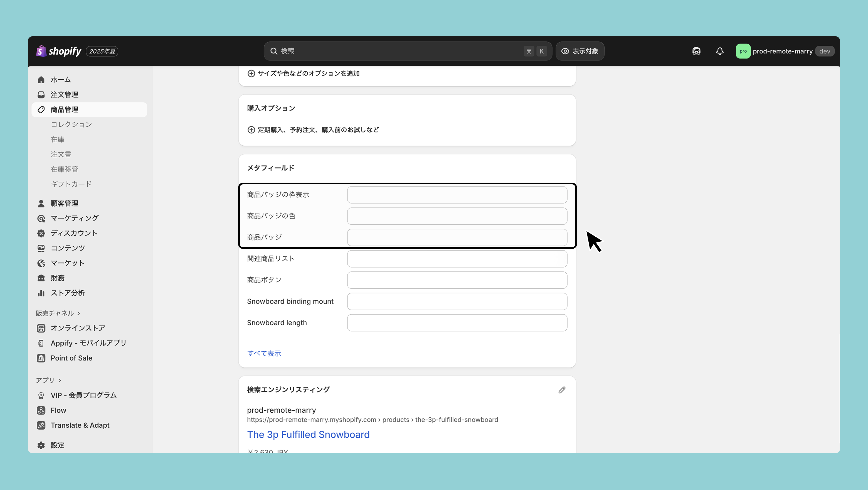Image resolution: width=868 pixels, height=490 pixels.
Task: Click 表示対象 eye button
Action: [x=580, y=51]
